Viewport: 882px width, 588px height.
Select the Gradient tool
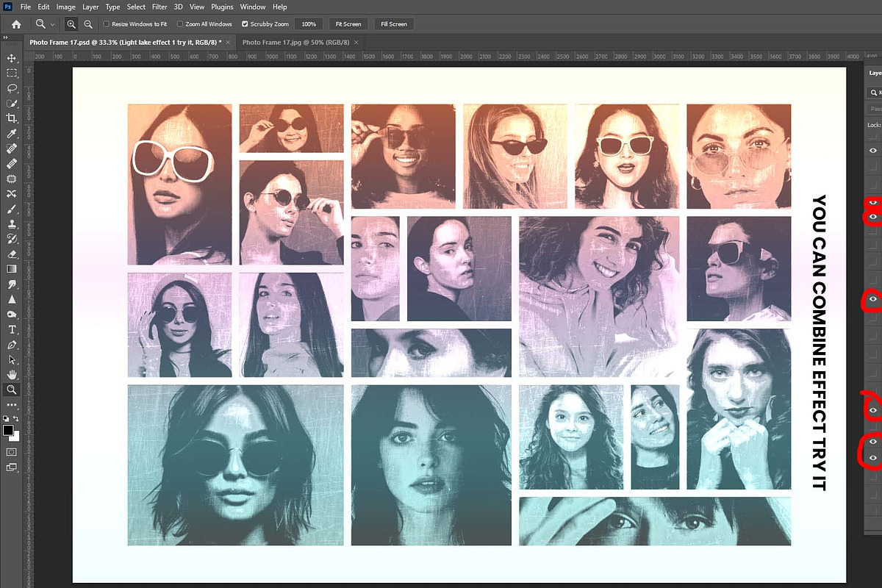[x=11, y=270]
